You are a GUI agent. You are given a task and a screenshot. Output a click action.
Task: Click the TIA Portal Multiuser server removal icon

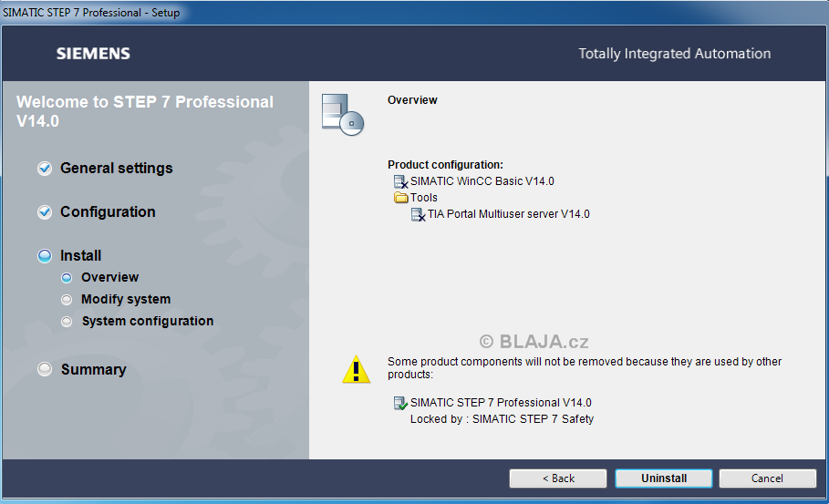(419, 214)
